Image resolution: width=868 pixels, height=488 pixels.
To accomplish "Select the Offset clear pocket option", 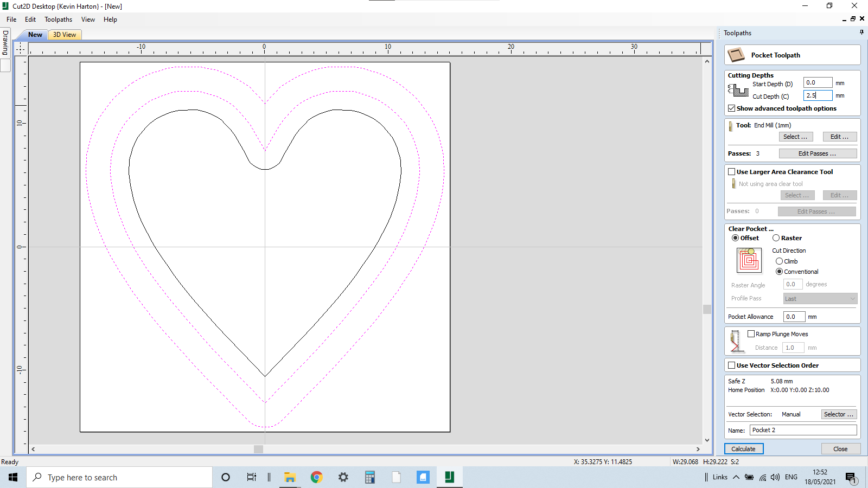I will click(735, 238).
